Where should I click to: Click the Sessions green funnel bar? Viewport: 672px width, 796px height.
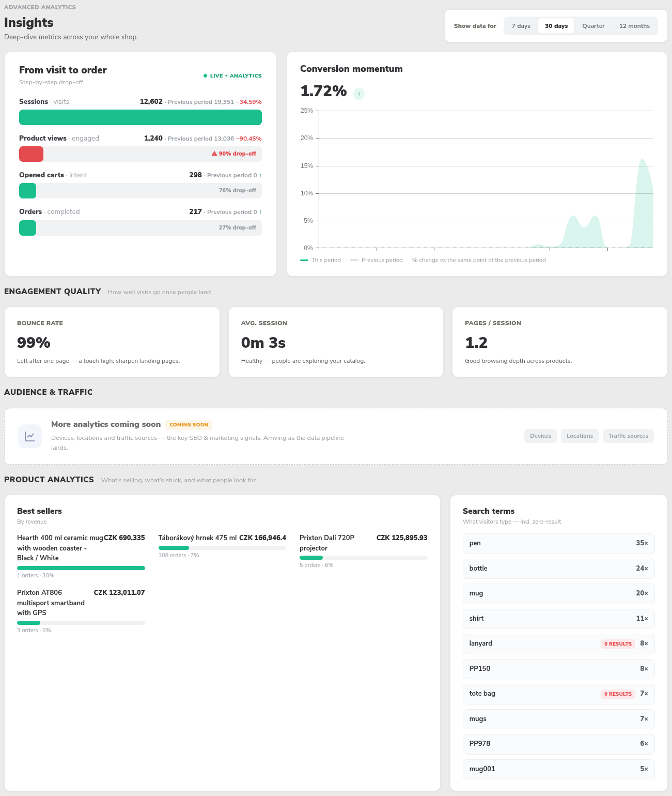(140, 117)
